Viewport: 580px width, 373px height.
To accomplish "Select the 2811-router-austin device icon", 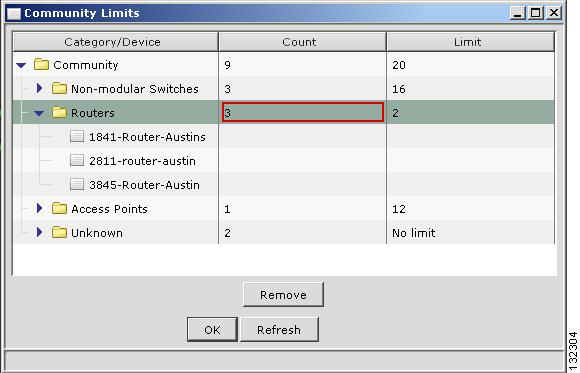I will [77, 161].
